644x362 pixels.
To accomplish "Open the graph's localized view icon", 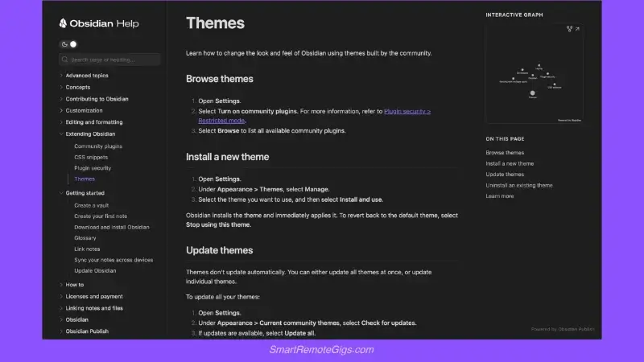I will coord(569,29).
